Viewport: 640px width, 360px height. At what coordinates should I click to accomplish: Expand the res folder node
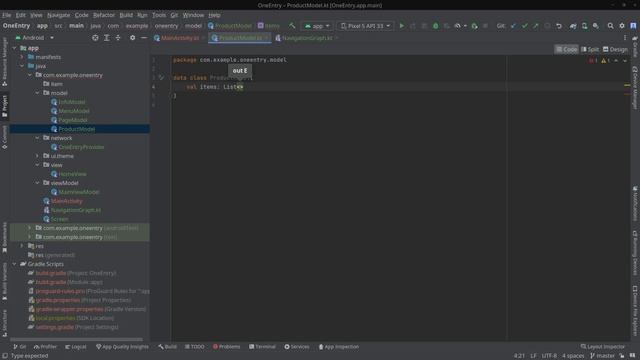point(22,246)
